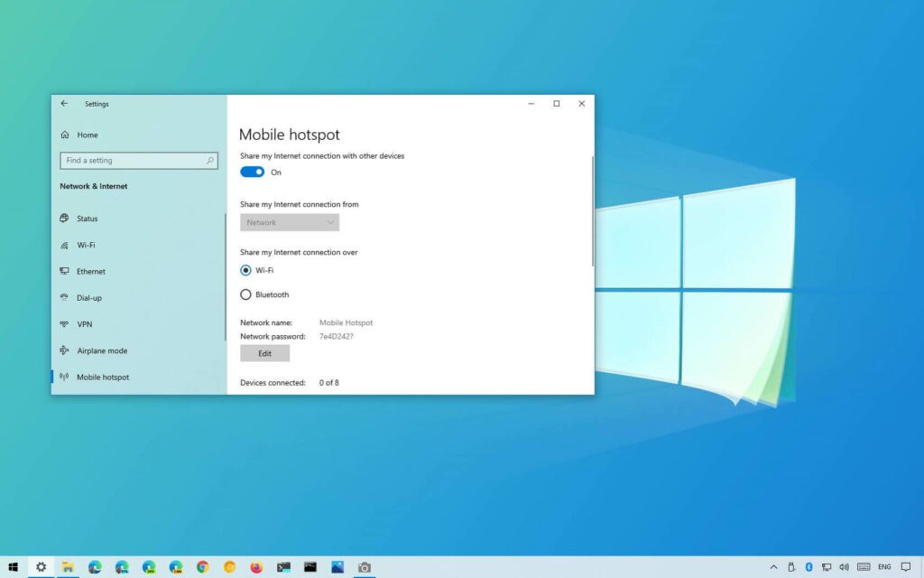This screenshot has height=578, width=924.
Task: Open the VPN settings section
Action: (x=85, y=323)
